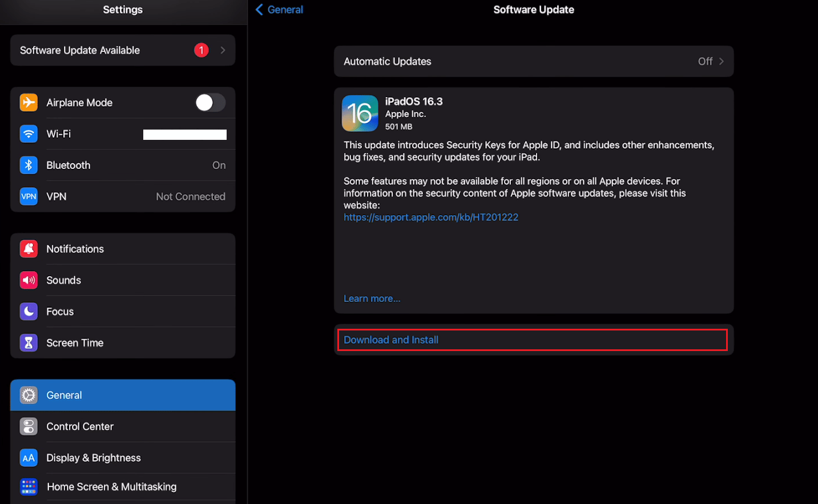The height and width of the screenshot is (504, 818).
Task: Tap the Home Screen & Multitasking icon
Action: (29, 487)
